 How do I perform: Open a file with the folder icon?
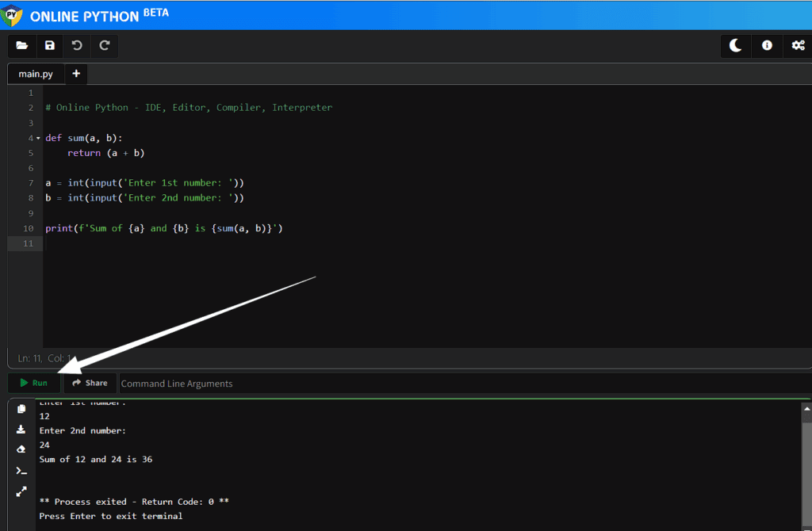coord(22,46)
